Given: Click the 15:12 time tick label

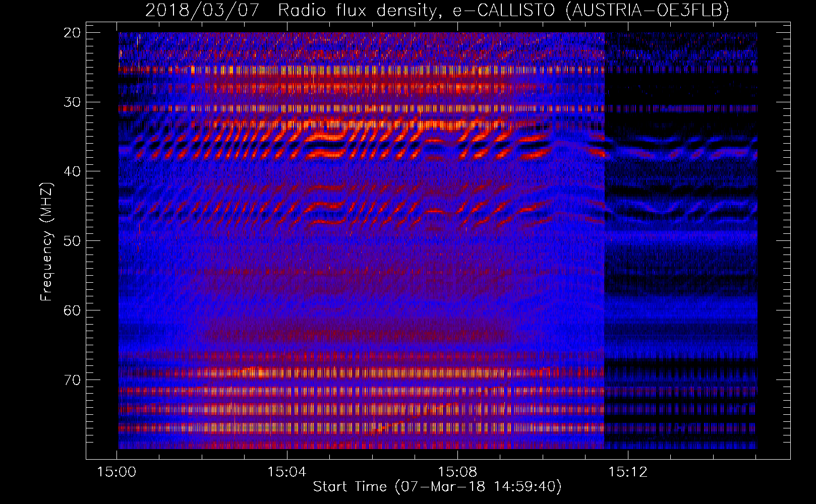Looking at the screenshot, I should (627, 472).
